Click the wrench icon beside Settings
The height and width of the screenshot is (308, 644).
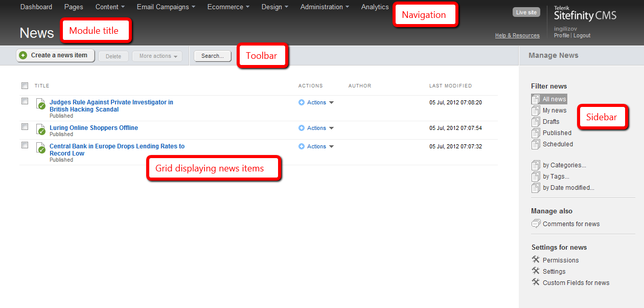(536, 271)
